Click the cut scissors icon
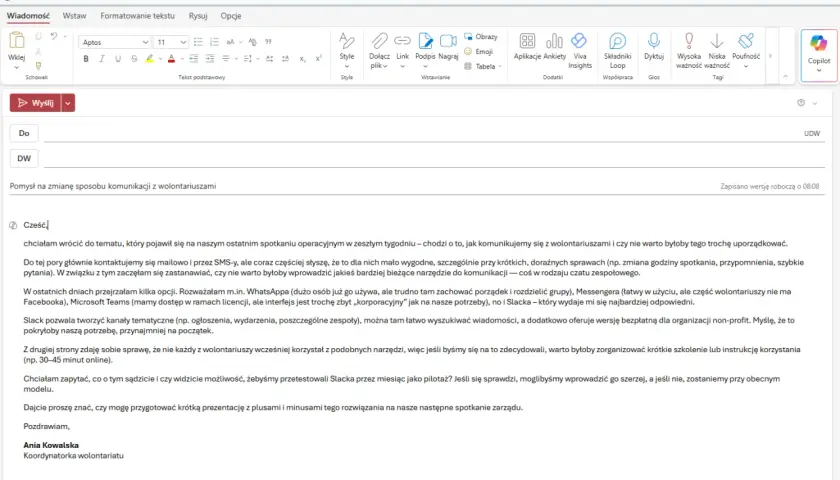The image size is (840, 480). pos(38,51)
